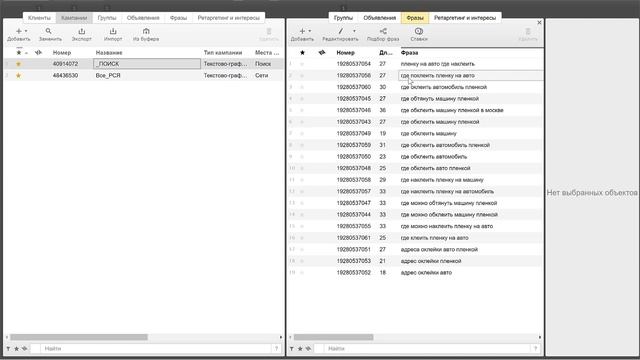Toggle star for Все_РСЯ campaign
This screenshot has height=360, width=640.
pyautogui.click(x=18, y=76)
